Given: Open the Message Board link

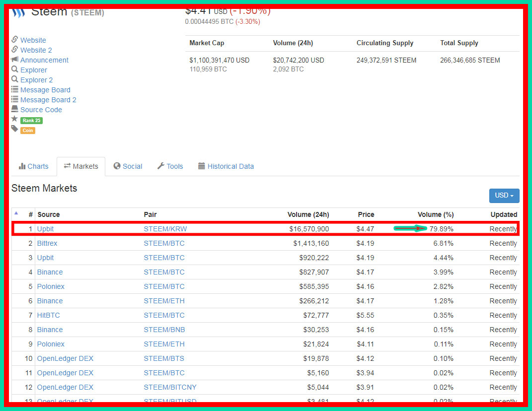Looking at the screenshot, I should [x=45, y=90].
